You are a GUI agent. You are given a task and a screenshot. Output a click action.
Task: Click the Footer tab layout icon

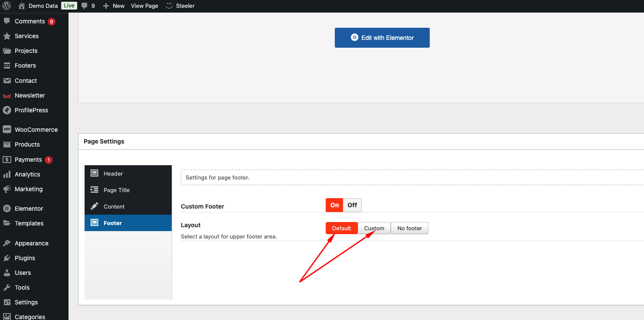(x=94, y=223)
